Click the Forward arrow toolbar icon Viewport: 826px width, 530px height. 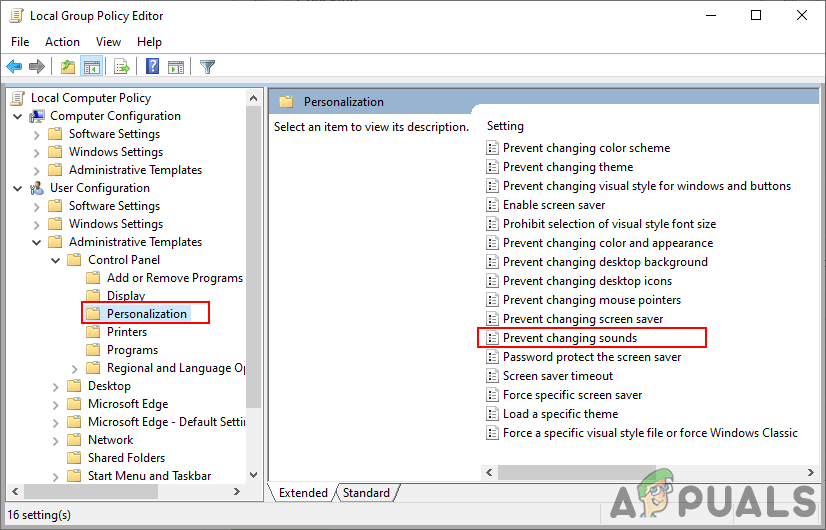(x=37, y=66)
